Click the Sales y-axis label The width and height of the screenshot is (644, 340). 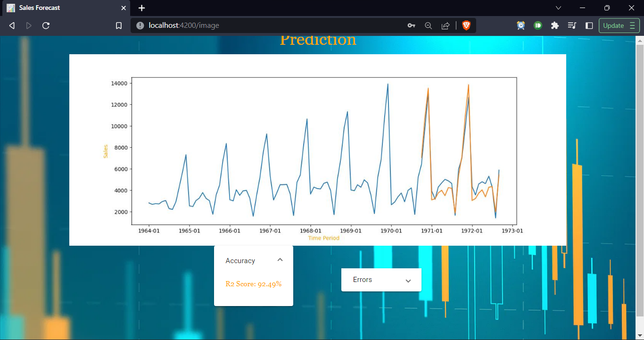(x=106, y=151)
